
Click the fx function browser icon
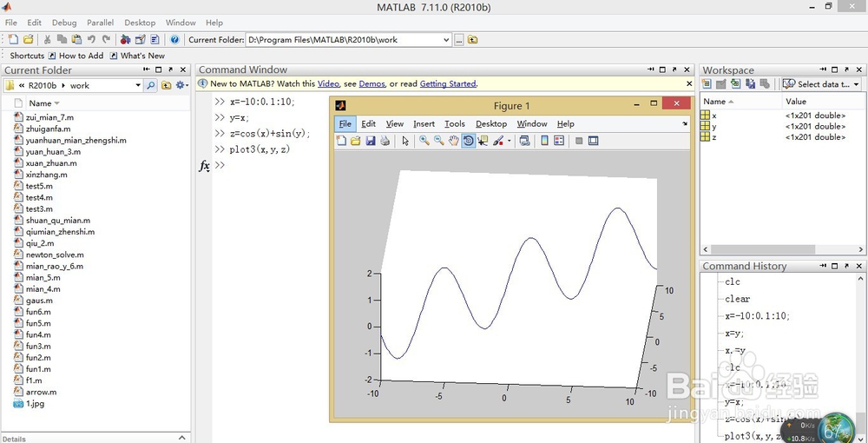(204, 166)
